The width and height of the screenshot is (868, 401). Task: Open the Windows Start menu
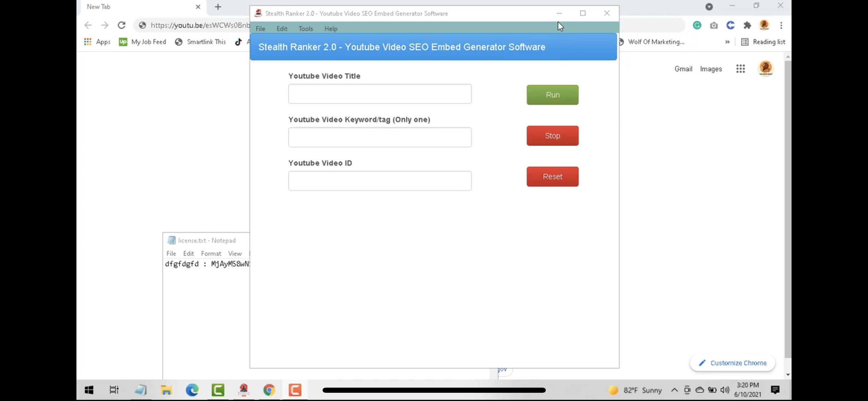click(89, 390)
